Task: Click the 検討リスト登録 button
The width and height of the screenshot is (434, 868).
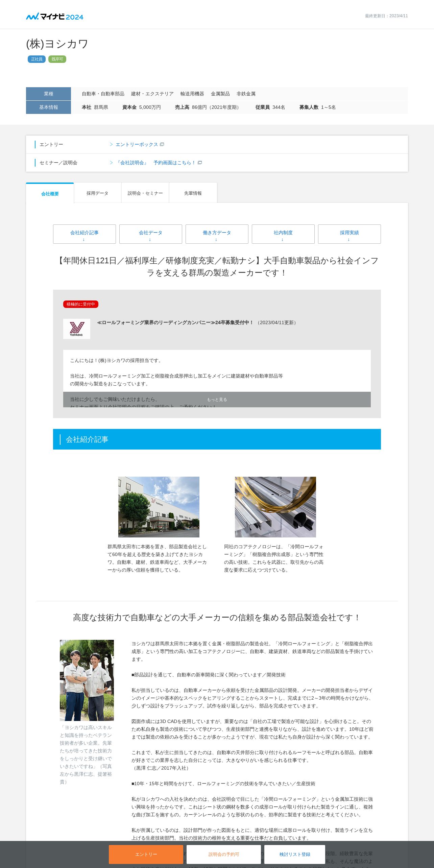Action: (x=295, y=854)
